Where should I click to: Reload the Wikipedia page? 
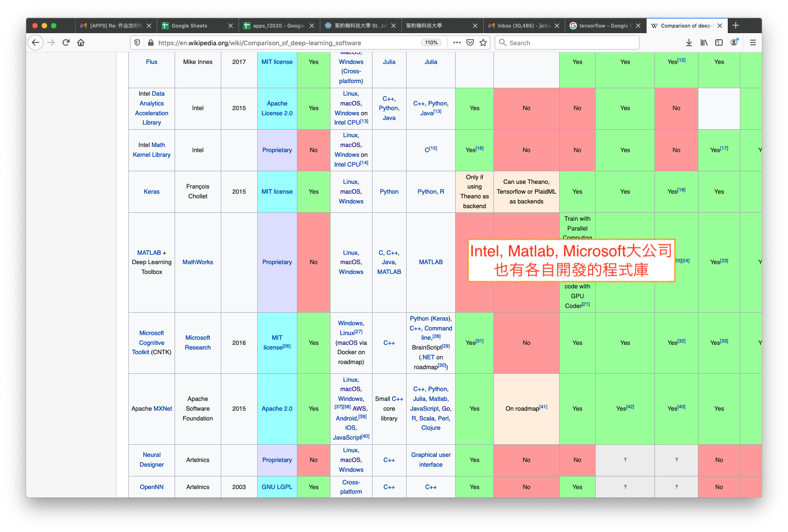pyautogui.click(x=66, y=42)
